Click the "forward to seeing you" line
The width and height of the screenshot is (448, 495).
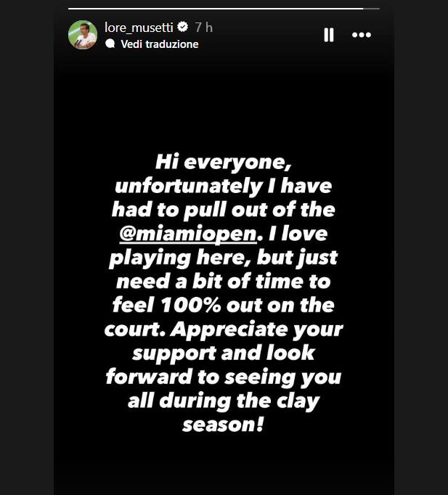(x=223, y=377)
